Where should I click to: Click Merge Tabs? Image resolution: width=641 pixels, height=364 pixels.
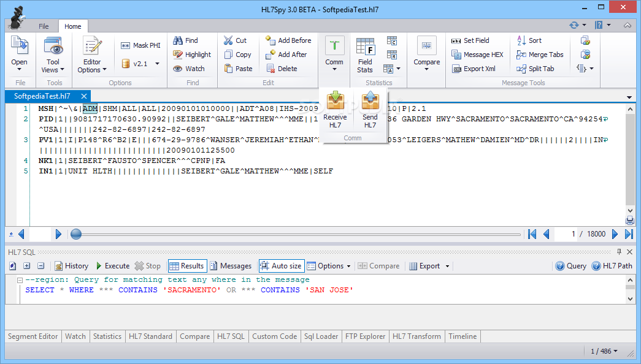pos(540,55)
